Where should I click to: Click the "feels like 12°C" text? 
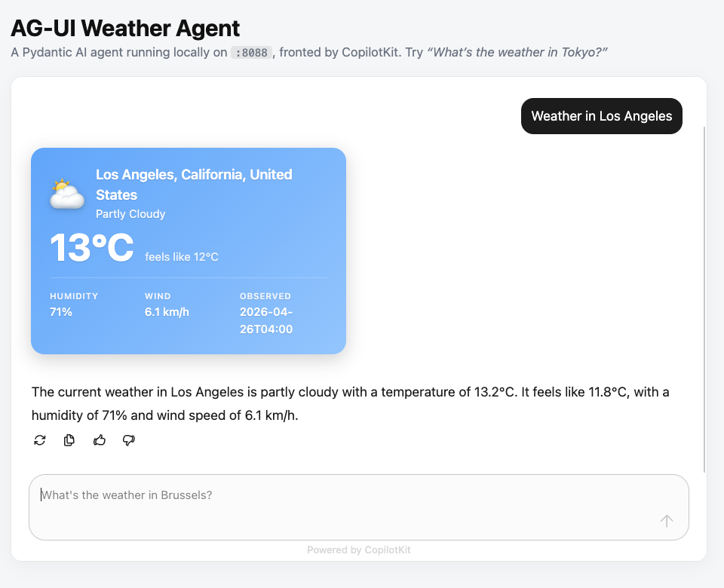(x=182, y=257)
